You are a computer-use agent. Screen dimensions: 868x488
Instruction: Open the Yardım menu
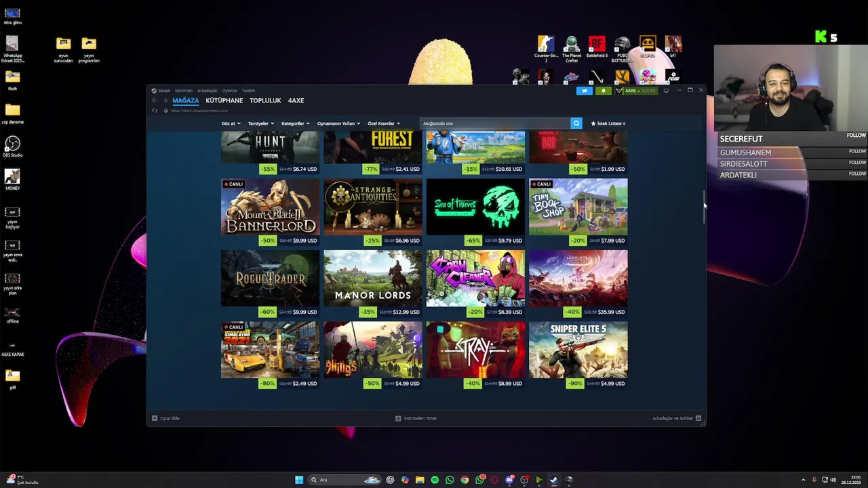point(249,91)
